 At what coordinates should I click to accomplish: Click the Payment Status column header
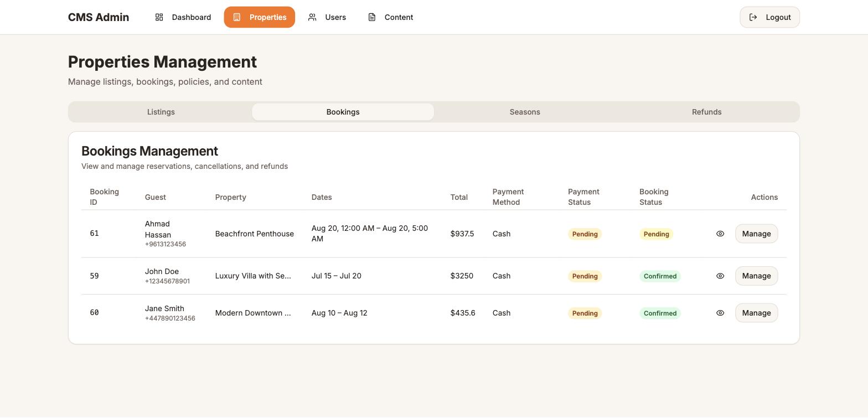tap(583, 197)
